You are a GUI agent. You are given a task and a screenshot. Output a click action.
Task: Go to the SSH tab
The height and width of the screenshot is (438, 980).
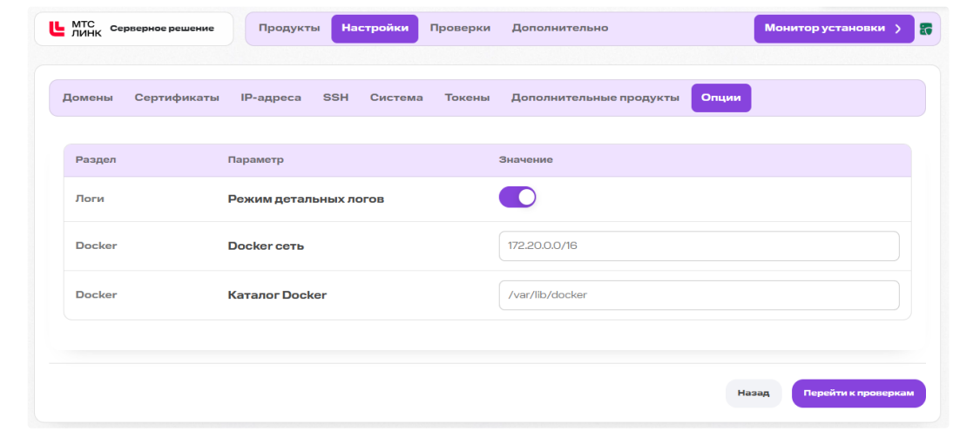tap(335, 98)
